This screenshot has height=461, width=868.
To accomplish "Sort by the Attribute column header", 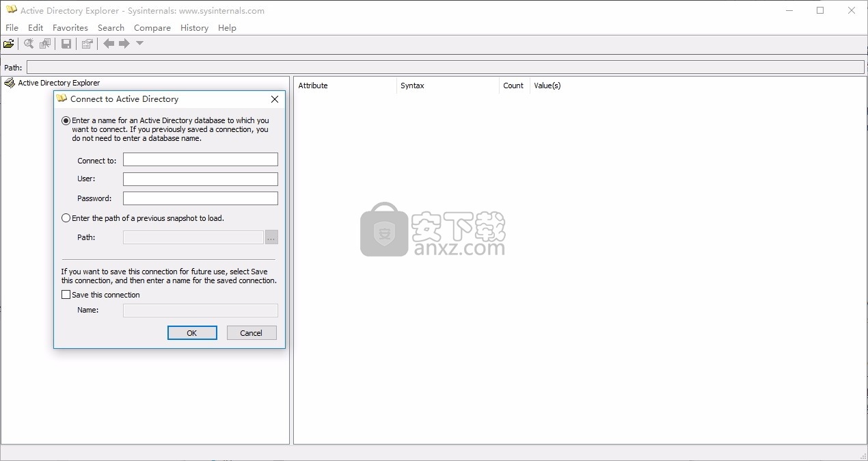I will tap(345, 85).
